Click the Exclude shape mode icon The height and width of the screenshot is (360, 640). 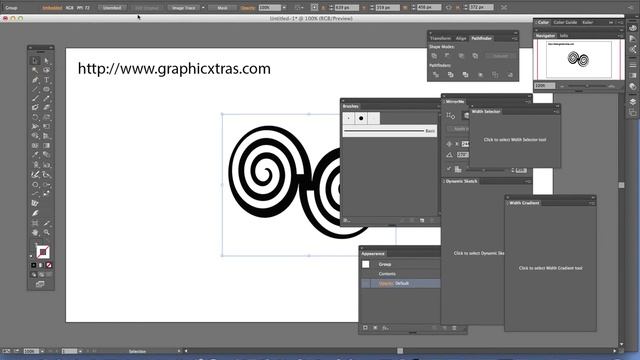[475, 56]
